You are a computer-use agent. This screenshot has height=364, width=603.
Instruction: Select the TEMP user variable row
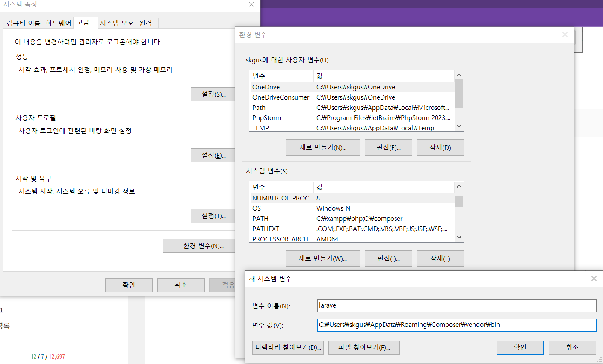(x=352, y=127)
